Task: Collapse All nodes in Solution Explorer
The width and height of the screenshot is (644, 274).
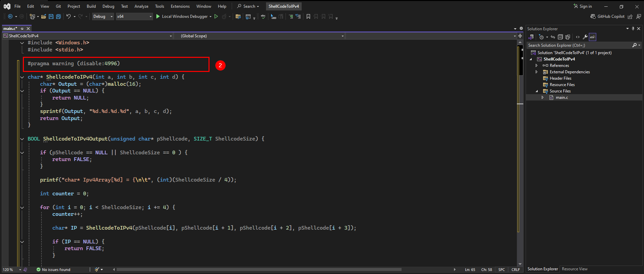Action: [560, 37]
